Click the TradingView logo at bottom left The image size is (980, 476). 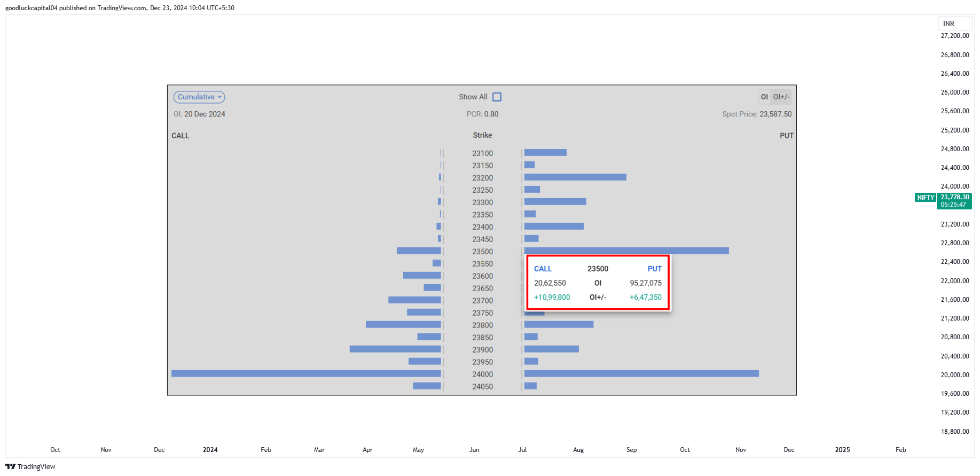30,466
